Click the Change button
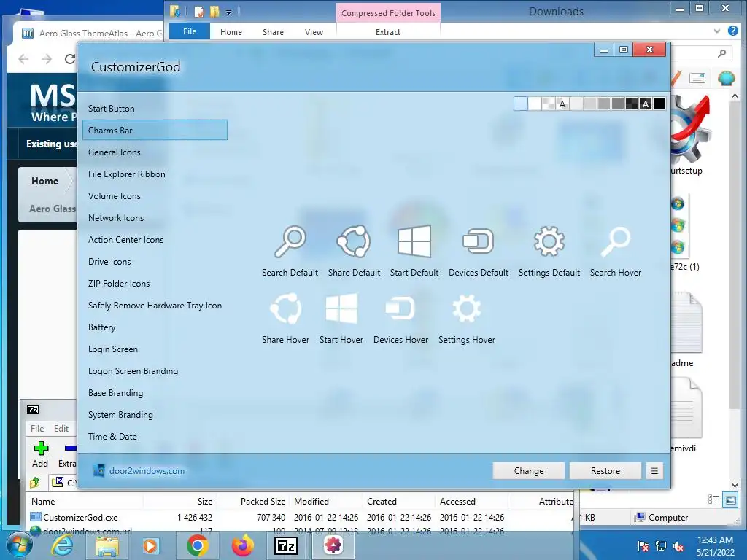The image size is (747, 560). [x=528, y=471]
